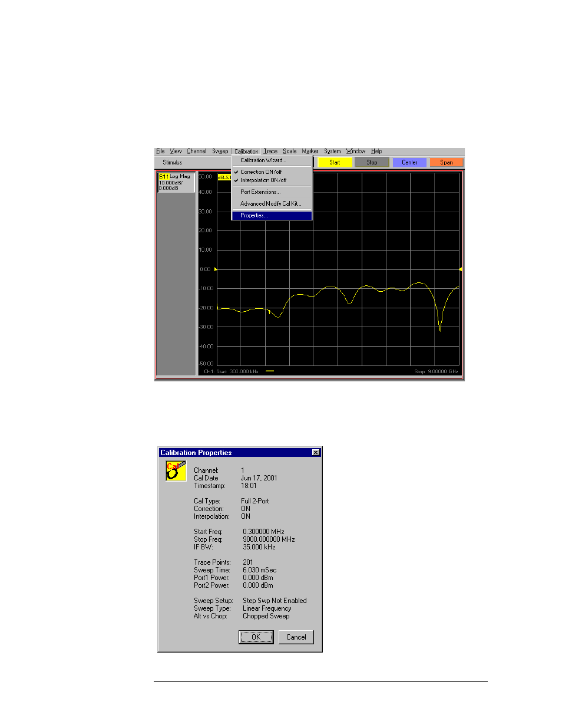The height and width of the screenshot is (728, 562).
Task: Open the Trace menu
Action: click(270, 151)
